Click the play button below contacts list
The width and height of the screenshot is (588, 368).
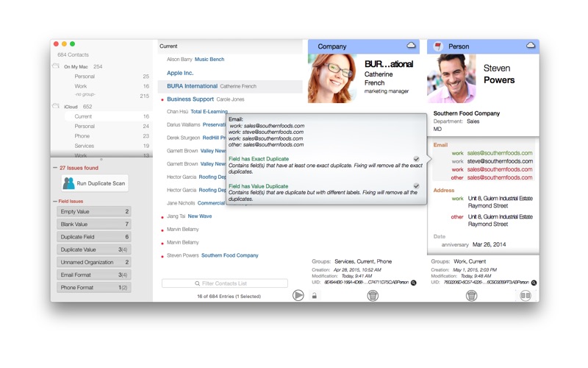coord(298,296)
